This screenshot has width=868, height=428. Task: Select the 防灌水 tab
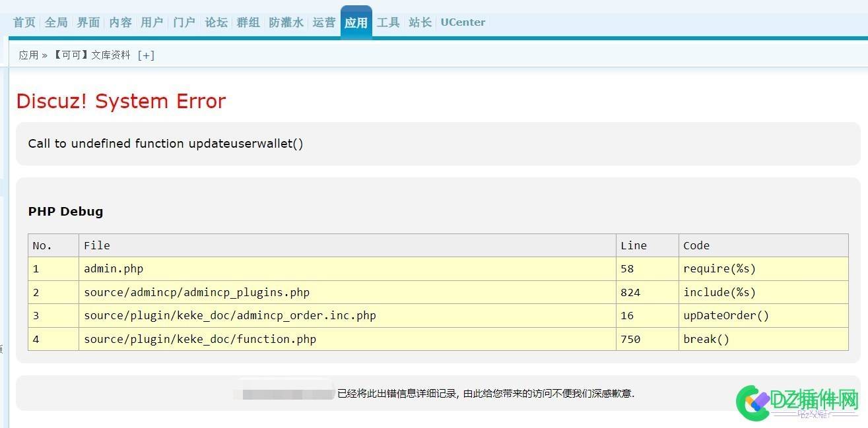click(286, 22)
